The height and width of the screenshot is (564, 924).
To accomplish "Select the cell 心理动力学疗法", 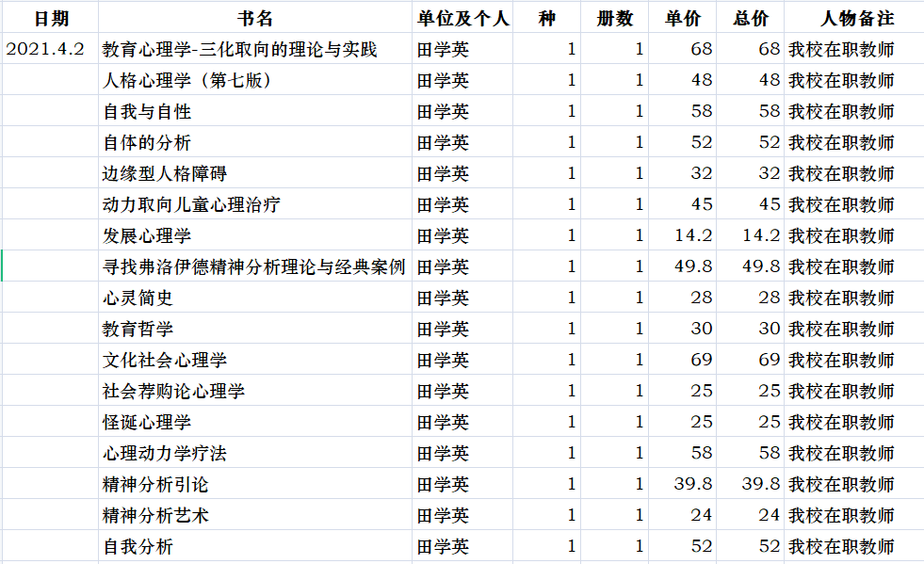I will (x=255, y=453).
